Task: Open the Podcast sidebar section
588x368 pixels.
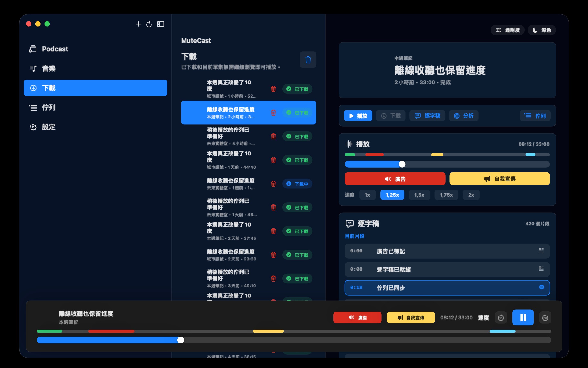Action: [96, 49]
